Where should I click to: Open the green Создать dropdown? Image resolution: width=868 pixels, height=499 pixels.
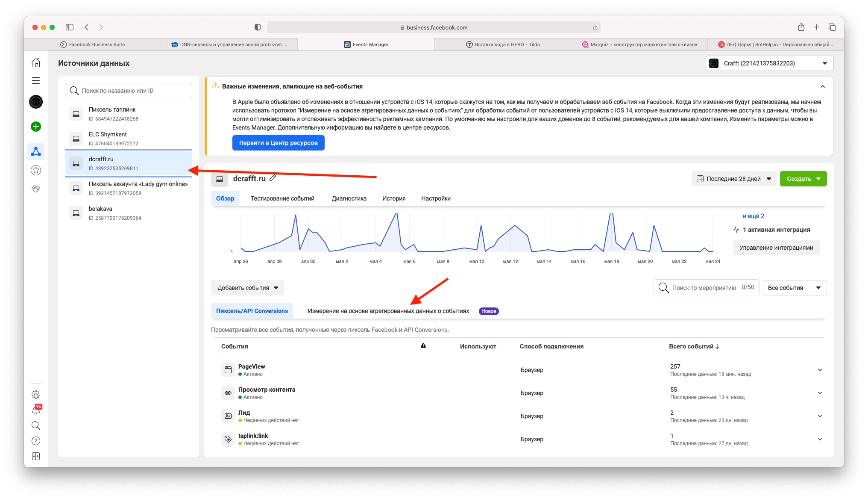click(803, 179)
